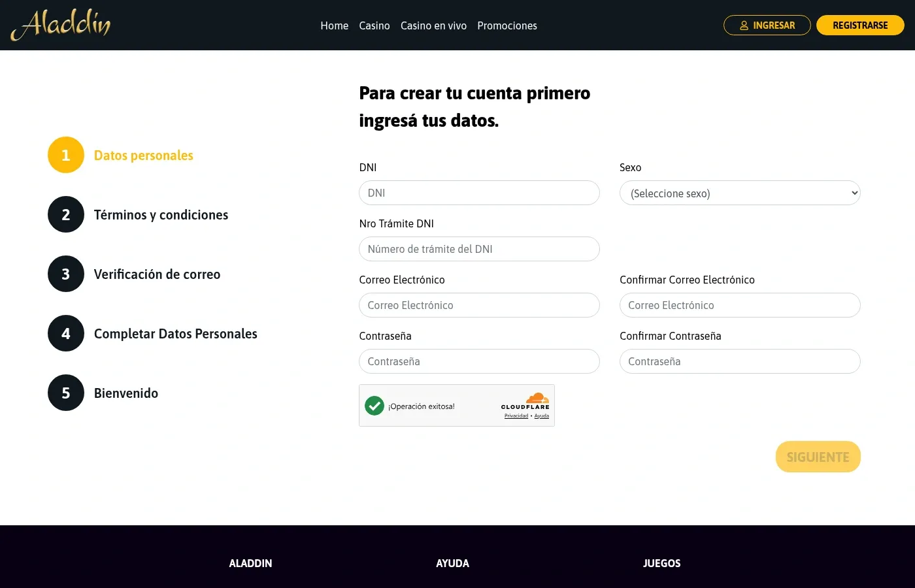Open Cloudflare Privacidad link
The image size is (915, 588).
(516, 416)
